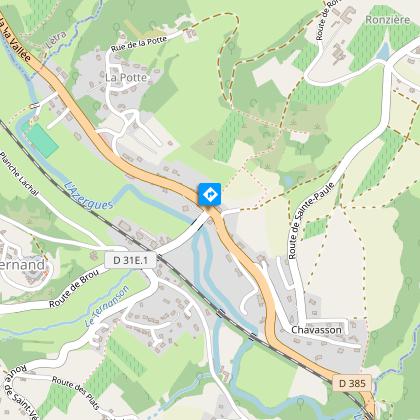The height and width of the screenshot is (420, 420).
Task: Click the partially visible ernand town label
Action: (22, 265)
